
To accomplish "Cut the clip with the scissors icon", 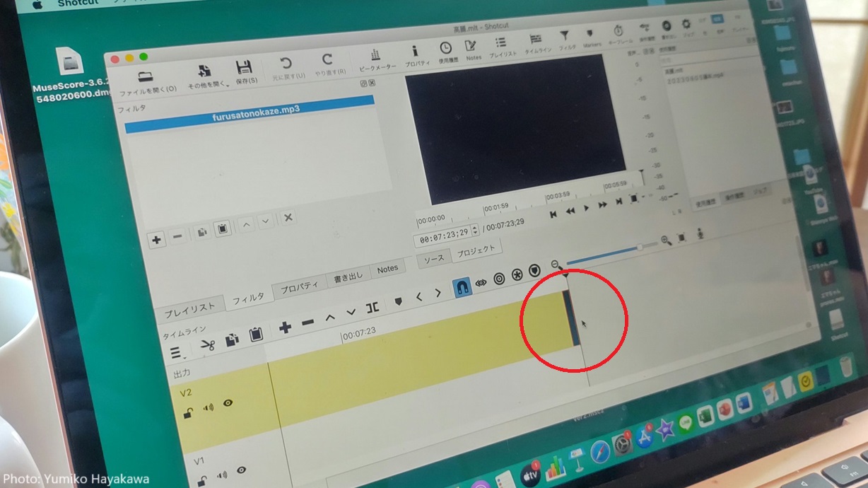I will 207,345.
